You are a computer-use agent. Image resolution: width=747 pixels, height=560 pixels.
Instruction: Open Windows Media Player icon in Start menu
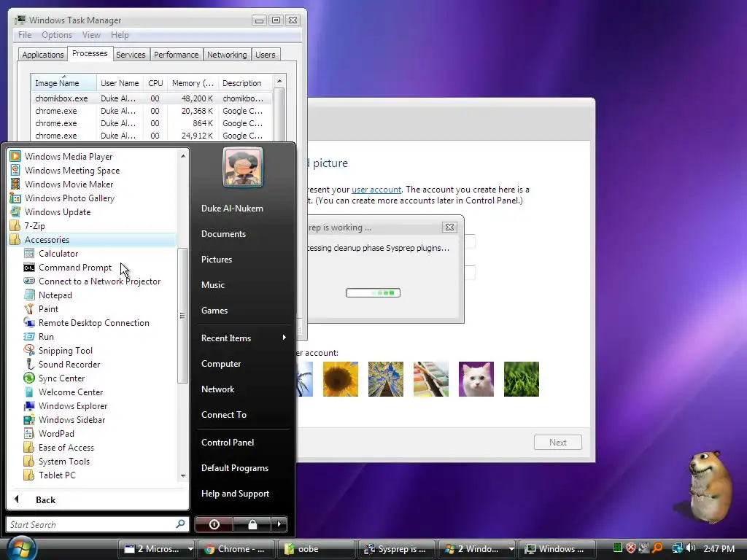(x=15, y=156)
